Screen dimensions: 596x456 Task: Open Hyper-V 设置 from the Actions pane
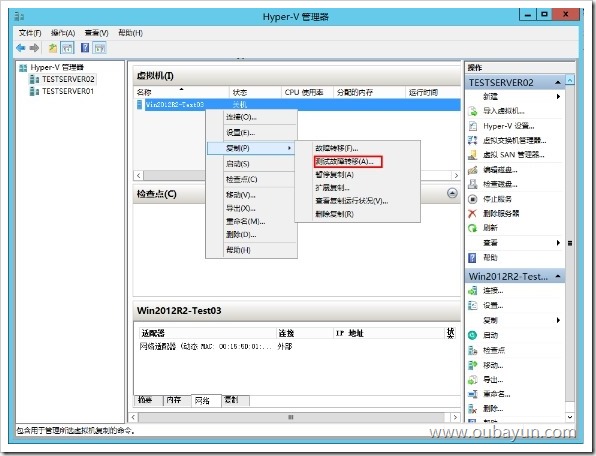[508, 126]
